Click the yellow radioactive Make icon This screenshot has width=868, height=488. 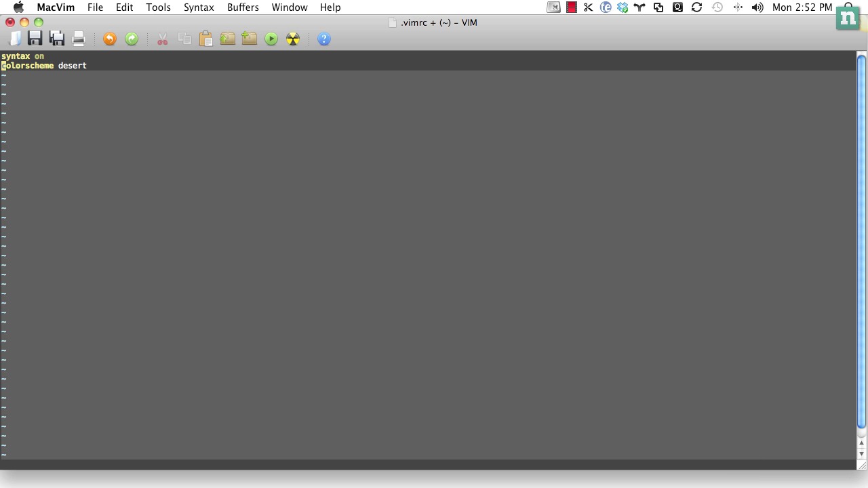pos(293,39)
